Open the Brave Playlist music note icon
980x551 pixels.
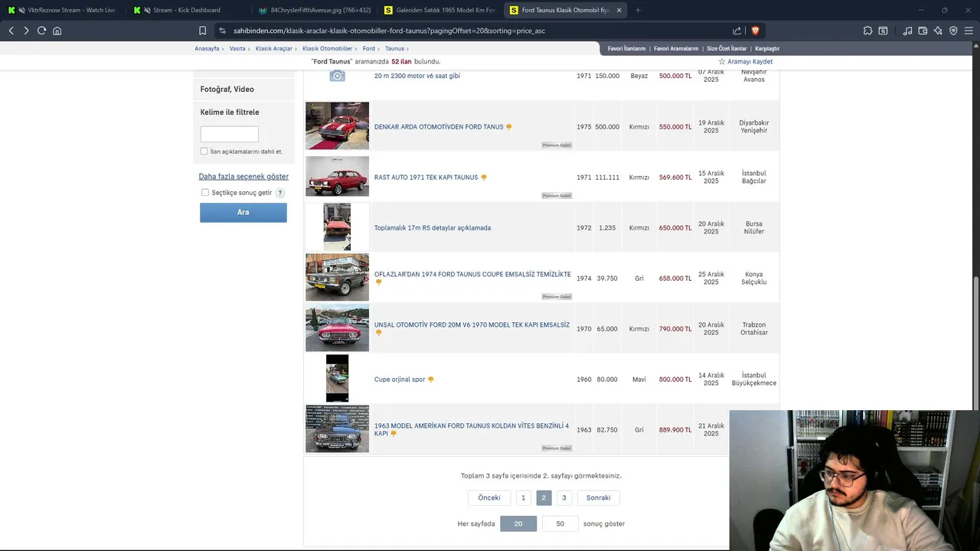(907, 31)
